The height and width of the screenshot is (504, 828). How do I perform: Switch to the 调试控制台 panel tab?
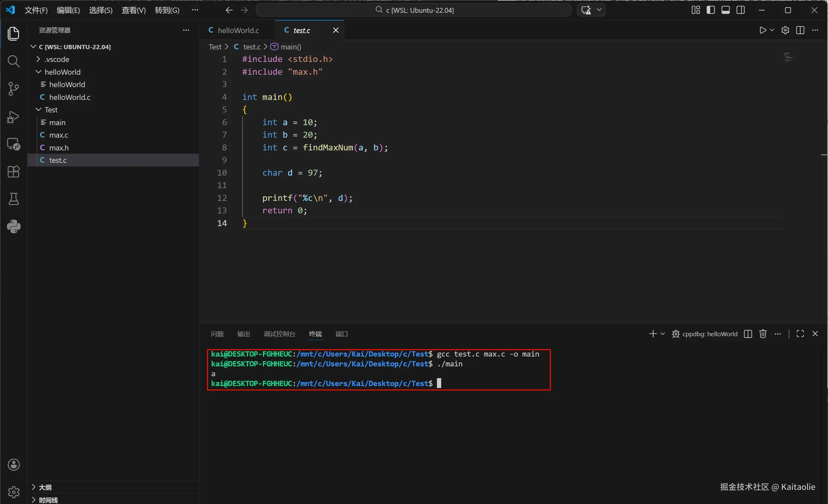[x=279, y=334]
